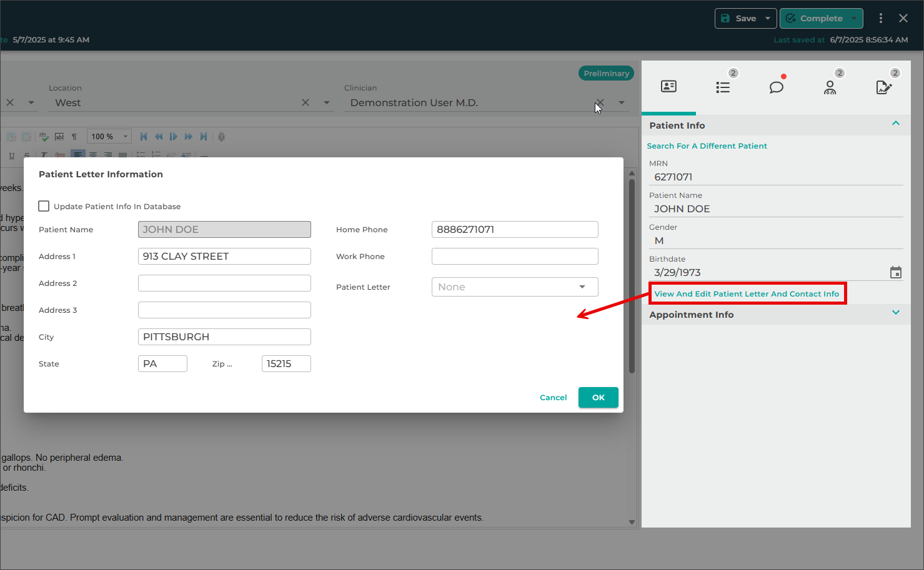Clear the Location field with X

(x=306, y=102)
